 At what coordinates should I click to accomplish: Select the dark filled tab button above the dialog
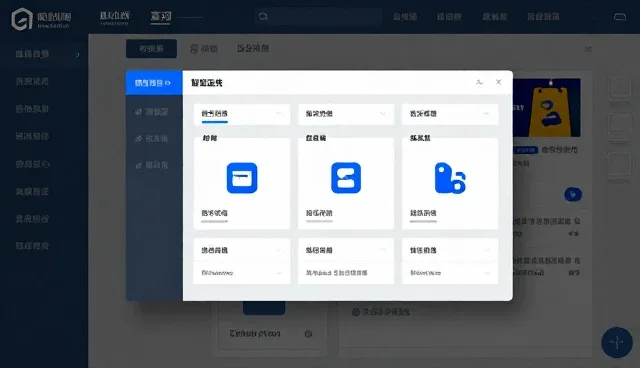coord(151,49)
